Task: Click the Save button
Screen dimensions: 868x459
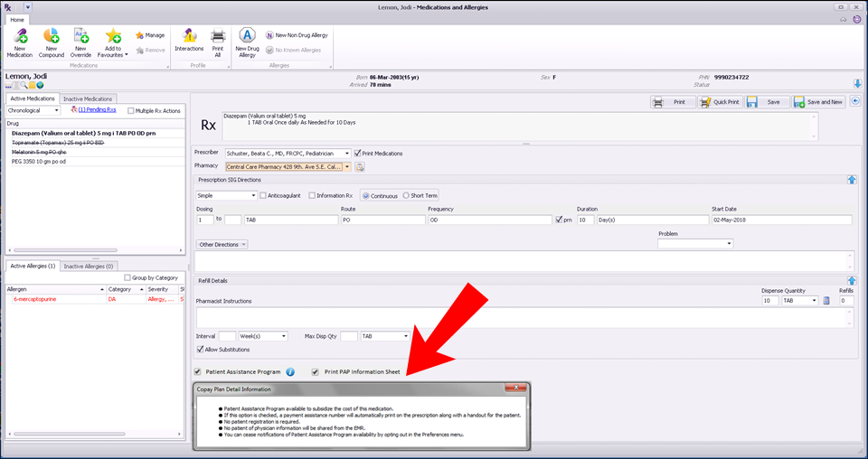Action: coord(767,102)
